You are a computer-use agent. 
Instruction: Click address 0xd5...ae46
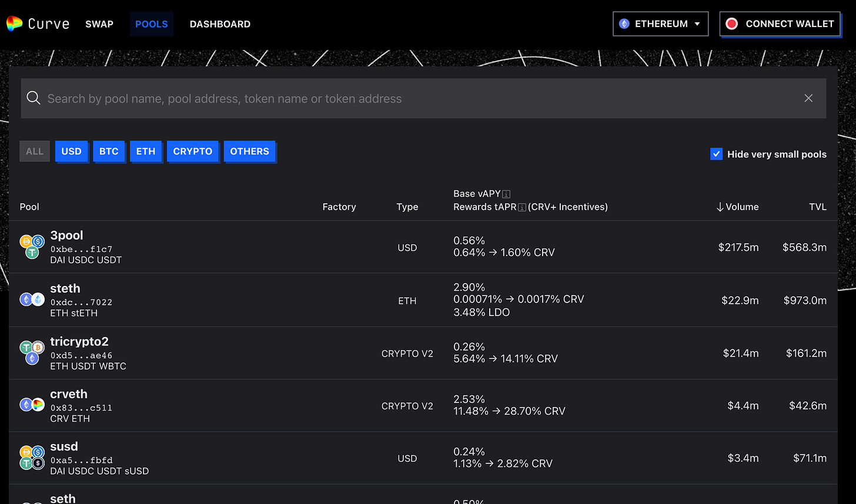(81, 355)
